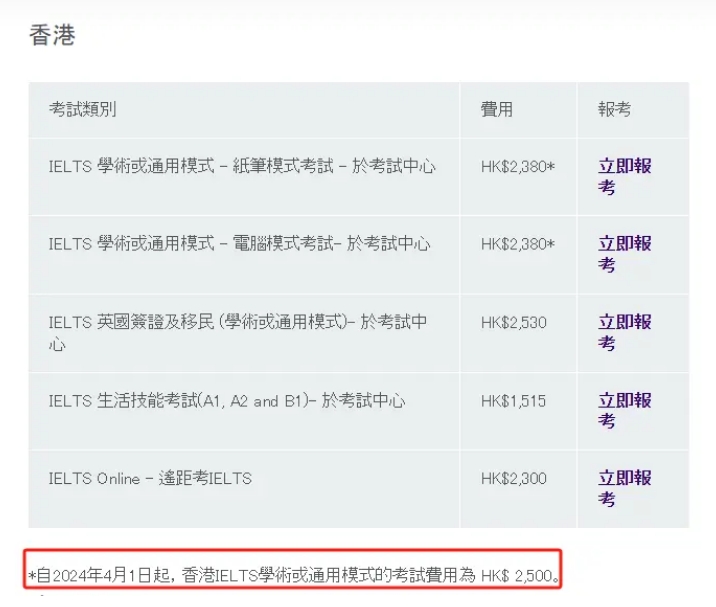Select the 2024年4月1日 fee footnote
The image size is (716, 607).
tap(293, 575)
